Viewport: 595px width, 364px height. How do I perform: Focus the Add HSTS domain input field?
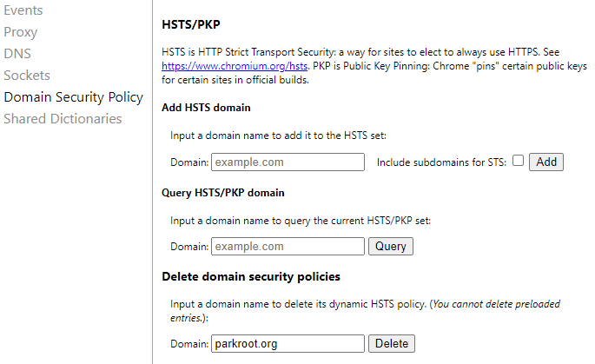[288, 162]
